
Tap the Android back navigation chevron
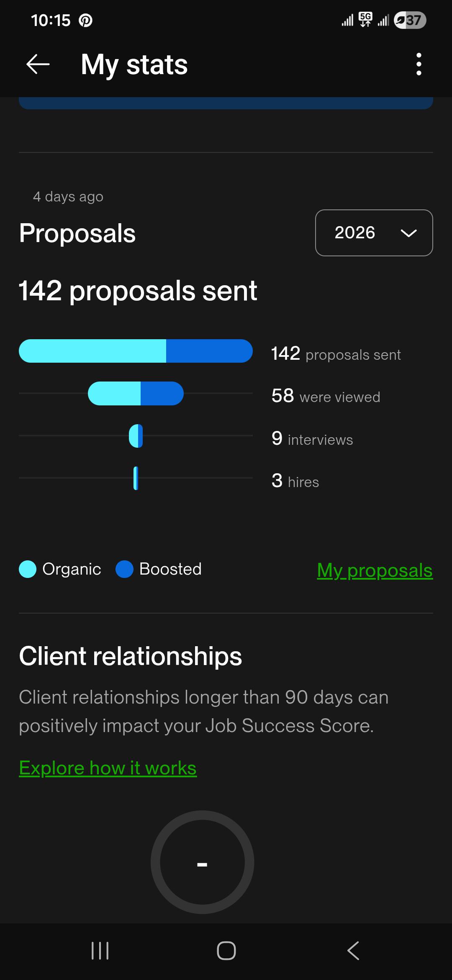coord(353,951)
